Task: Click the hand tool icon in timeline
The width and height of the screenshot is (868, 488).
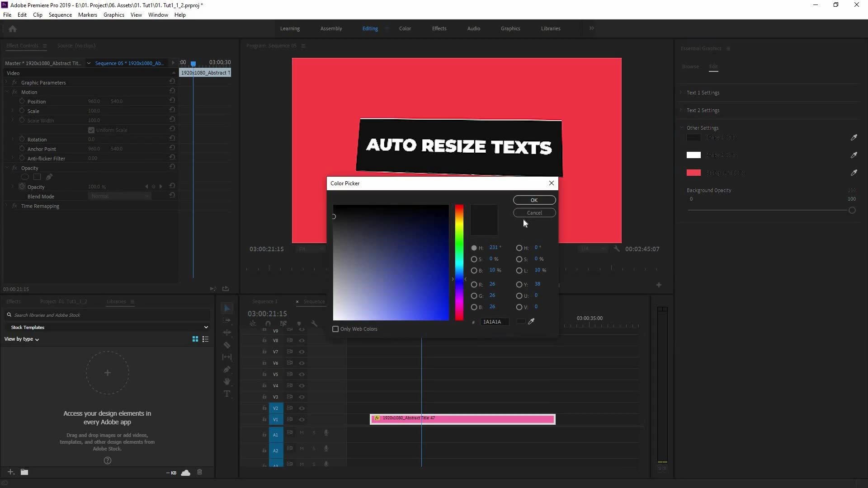Action: coord(228,382)
